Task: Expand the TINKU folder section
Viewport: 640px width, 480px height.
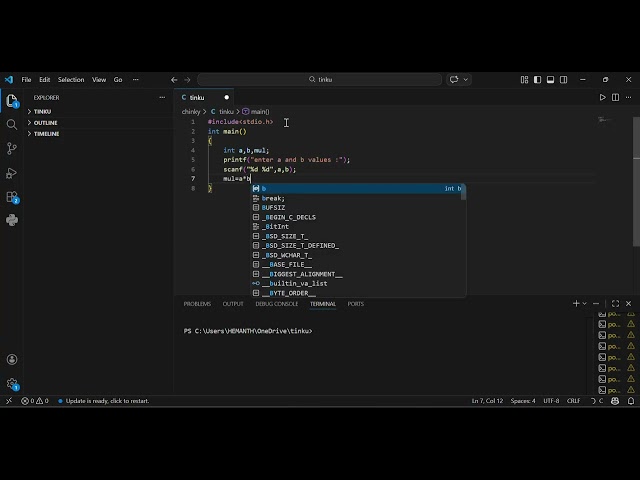Action: 98,111
